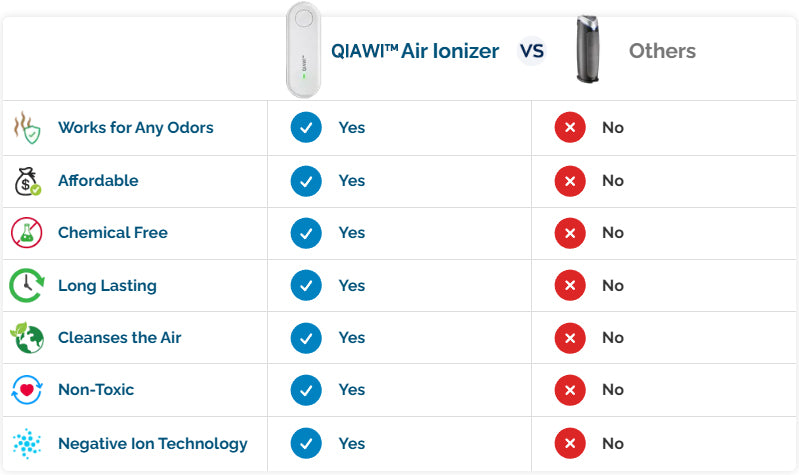Click the white QIAWI ionizer device image
799x475 pixels.
point(304,49)
